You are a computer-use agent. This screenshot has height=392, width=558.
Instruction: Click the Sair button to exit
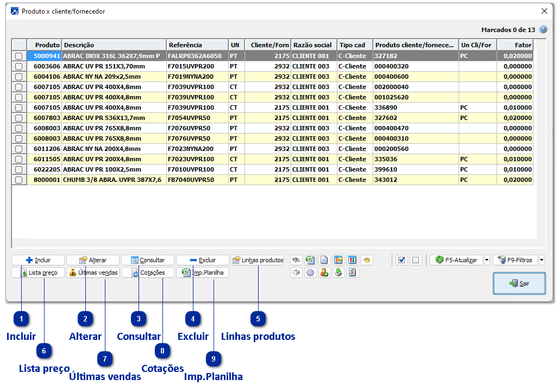519,283
